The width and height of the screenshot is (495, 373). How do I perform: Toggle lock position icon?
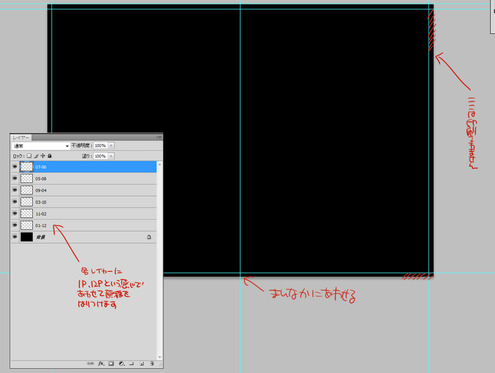pyautogui.click(x=43, y=156)
